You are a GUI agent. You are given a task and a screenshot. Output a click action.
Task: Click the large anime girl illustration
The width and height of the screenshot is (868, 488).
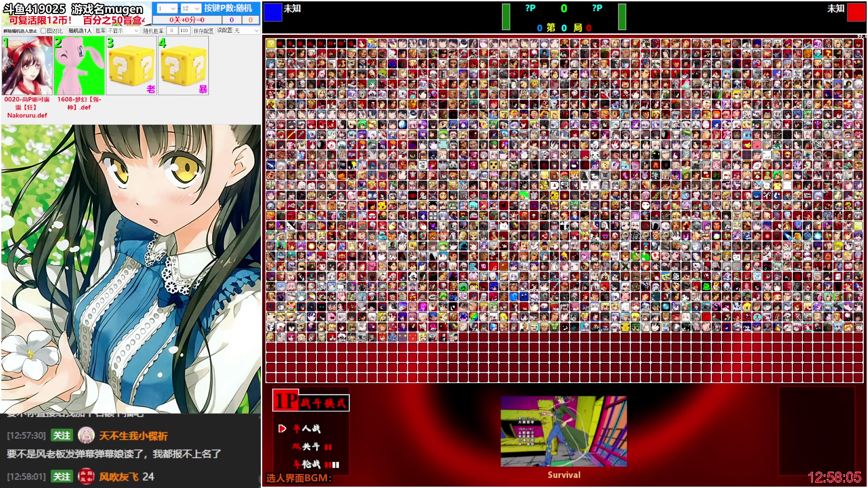point(131,269)
